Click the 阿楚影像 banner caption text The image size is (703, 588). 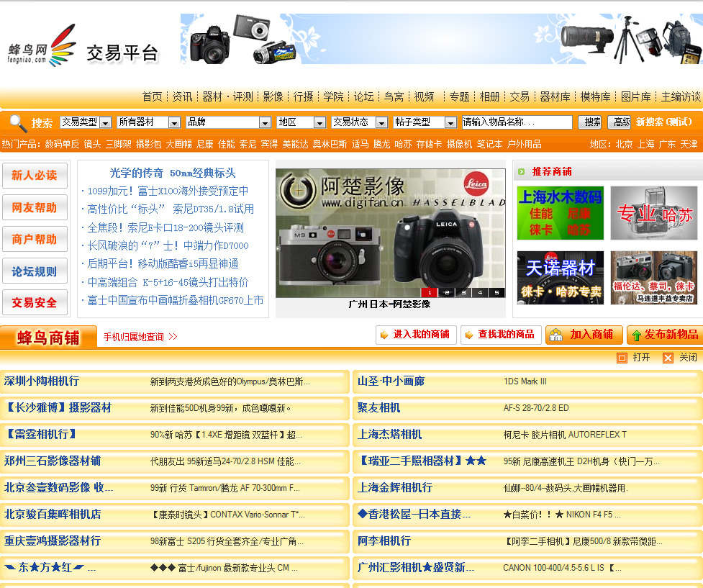tap(389, 304)
